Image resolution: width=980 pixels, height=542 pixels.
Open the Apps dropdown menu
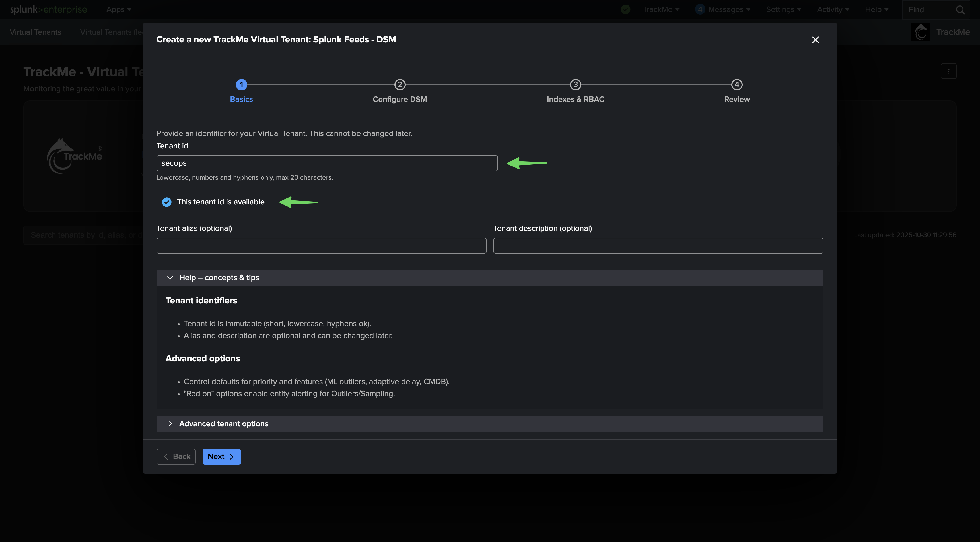point(119,9)
